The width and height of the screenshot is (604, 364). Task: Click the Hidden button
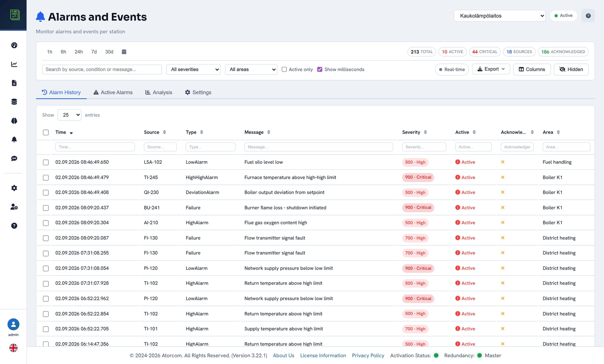click(571, 69)
